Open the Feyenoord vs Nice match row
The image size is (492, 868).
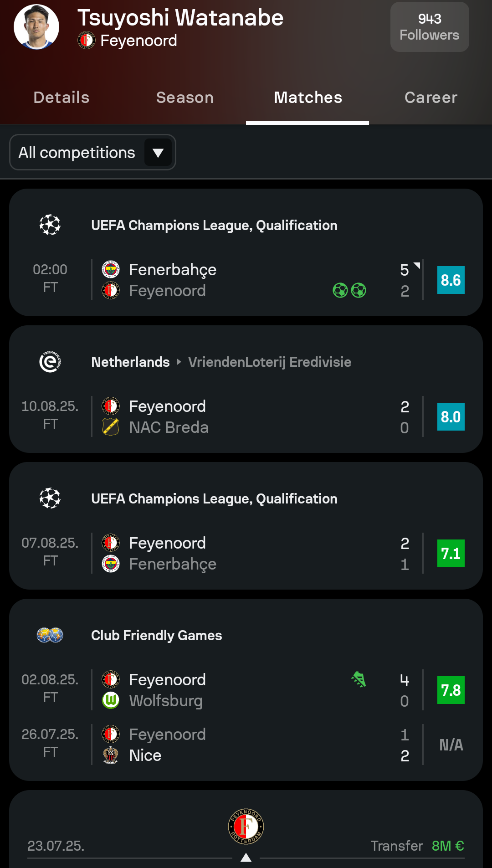[x=246, y=745]
